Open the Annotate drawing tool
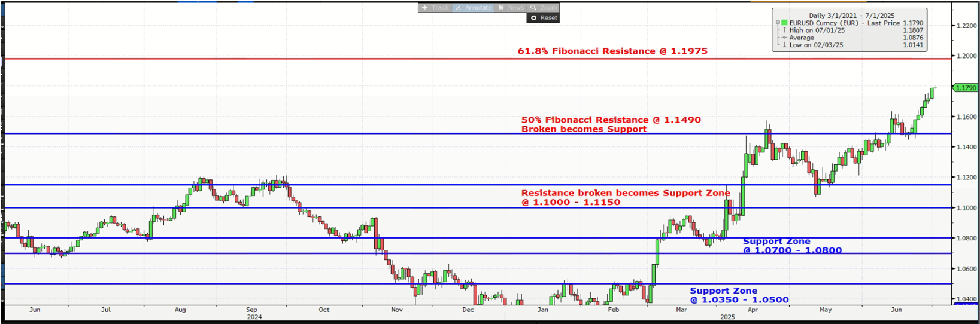The width and height of the screenshot is (980, 324). point(473,8)
